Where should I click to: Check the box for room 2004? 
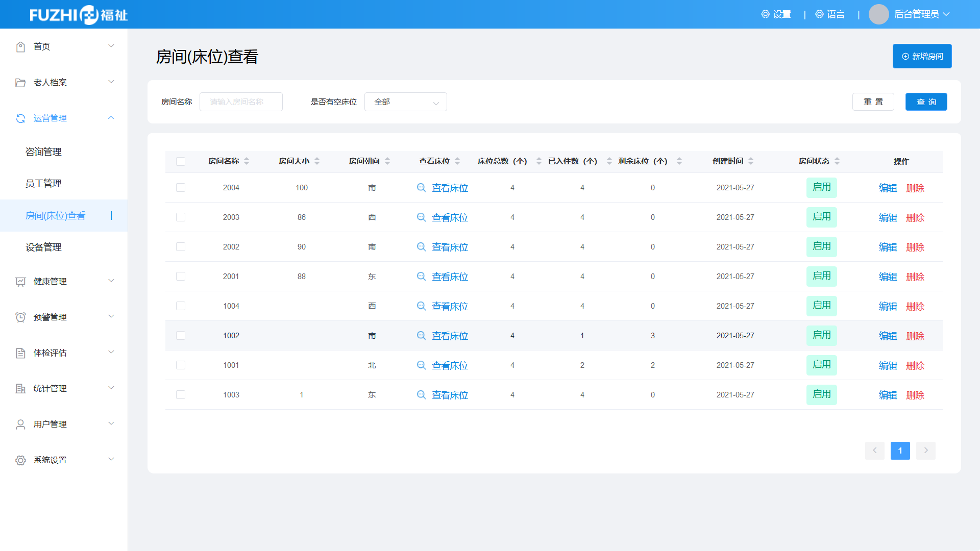[181, 188]
